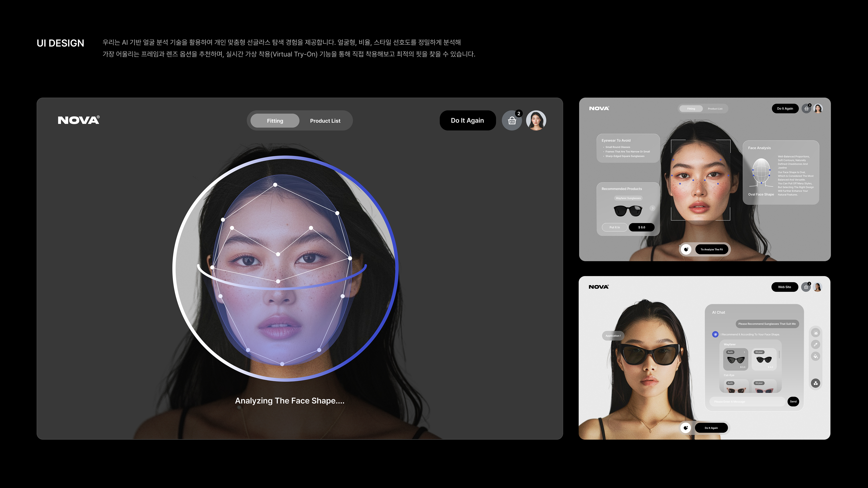Click the AI chat bubble icon beside To Analyze The Fit
The width and height of the screenshot is (868, 488).
pyautogui.click(x=686, y=250)
